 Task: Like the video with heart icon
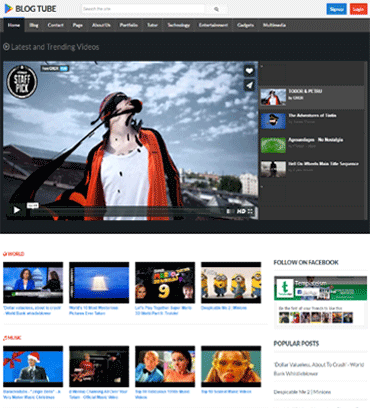click(x=249, y=71)
